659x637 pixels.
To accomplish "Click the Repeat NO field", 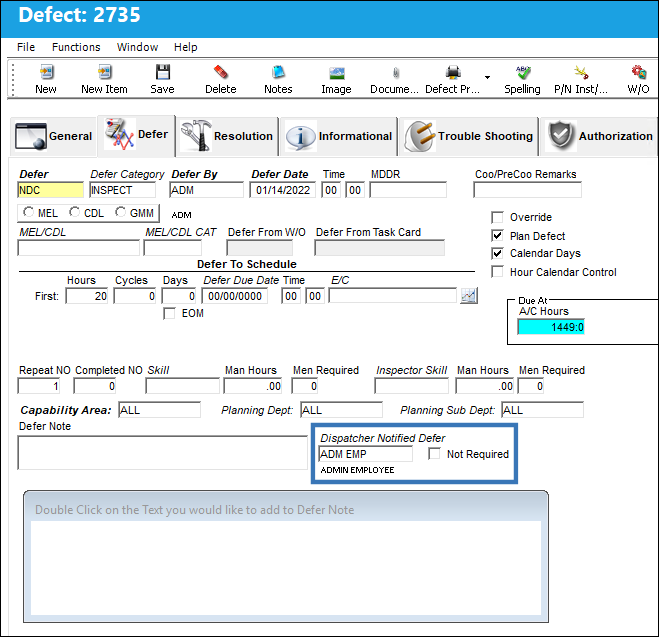I will tap(39, 386).
